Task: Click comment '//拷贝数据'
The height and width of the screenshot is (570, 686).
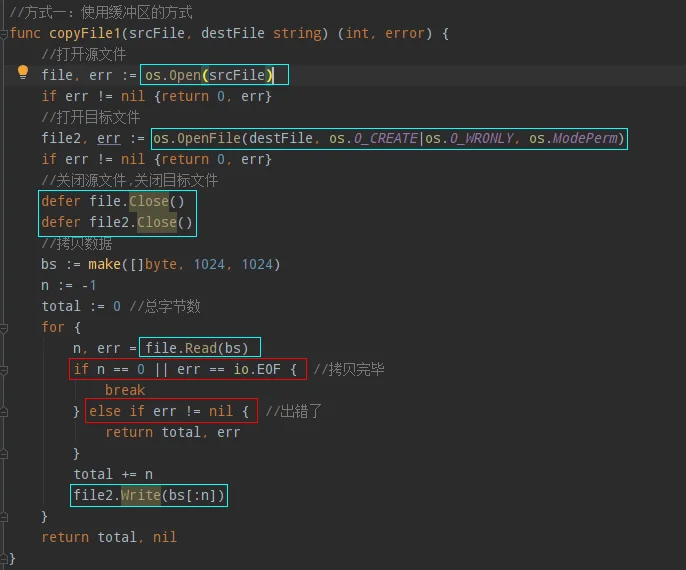Action: pos(77,243)
